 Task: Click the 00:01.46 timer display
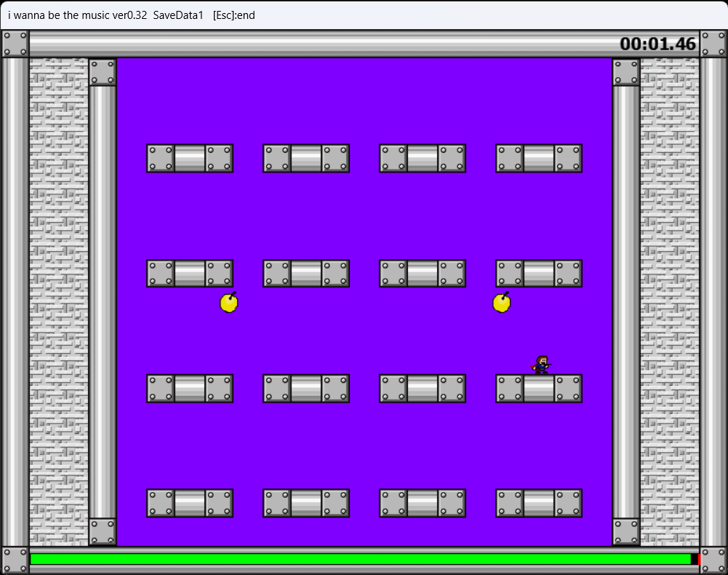point(657,44)
